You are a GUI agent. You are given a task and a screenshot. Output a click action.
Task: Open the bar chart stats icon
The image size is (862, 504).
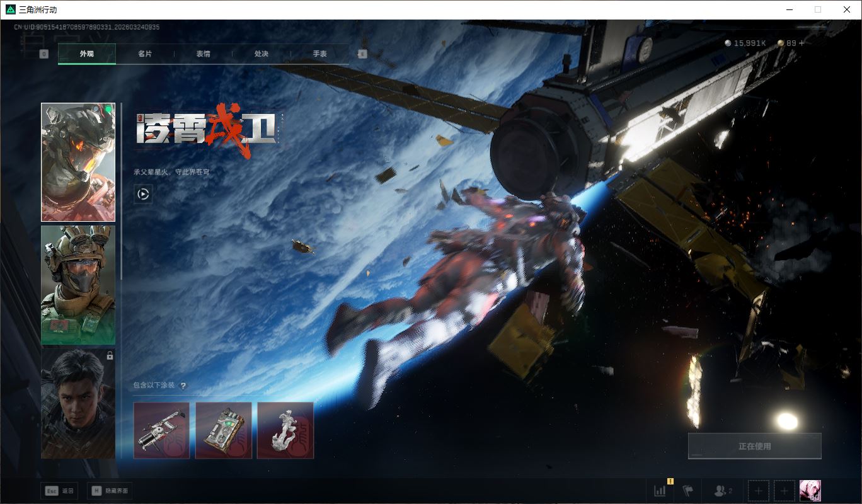660,491
